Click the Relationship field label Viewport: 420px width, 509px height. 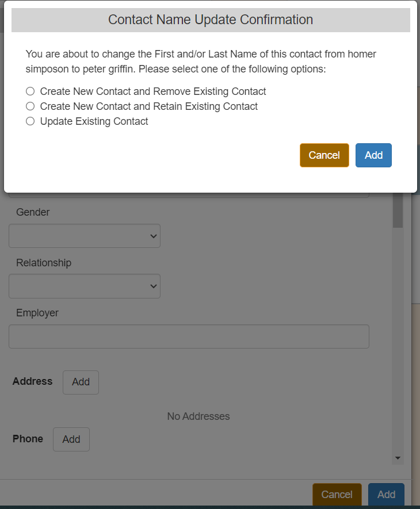(44, 263)
